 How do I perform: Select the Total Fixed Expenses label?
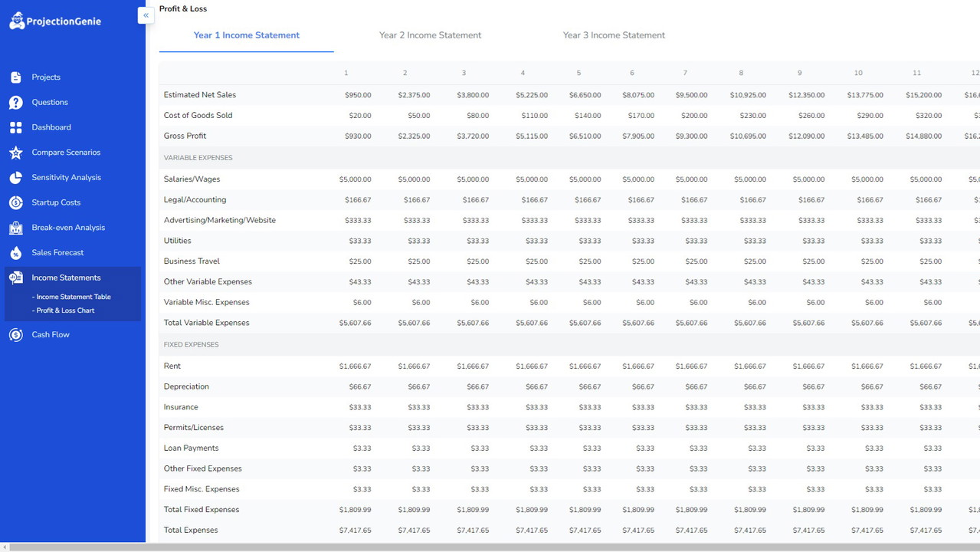point(202,510)
